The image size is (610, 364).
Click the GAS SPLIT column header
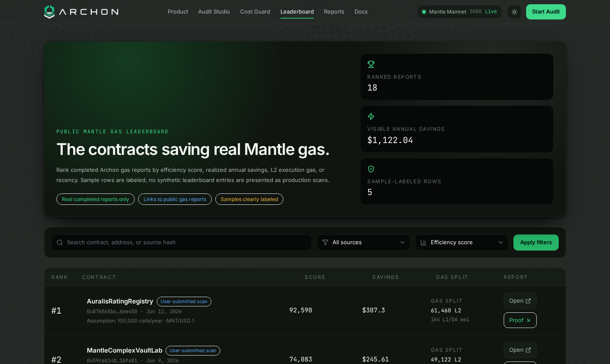452,277
